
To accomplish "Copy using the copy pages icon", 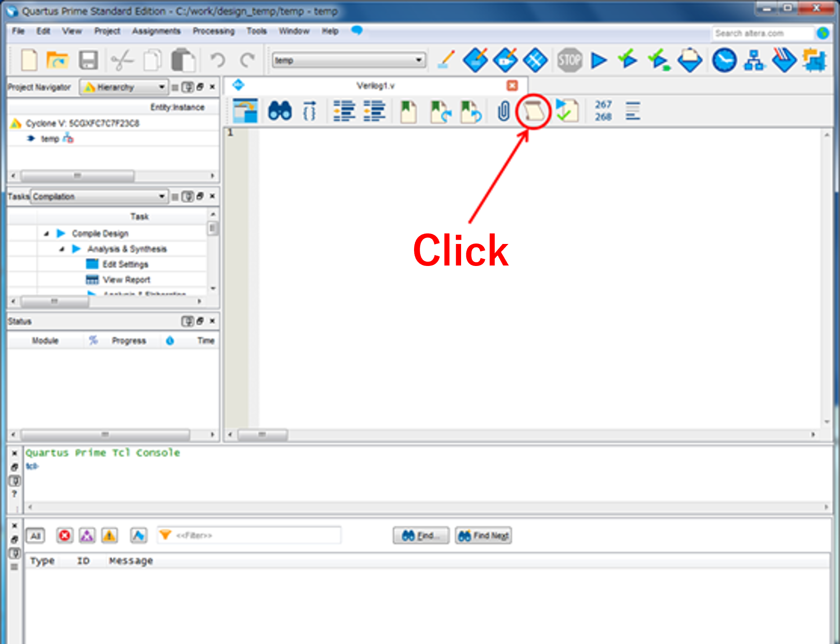I will (x=153, y=60).
